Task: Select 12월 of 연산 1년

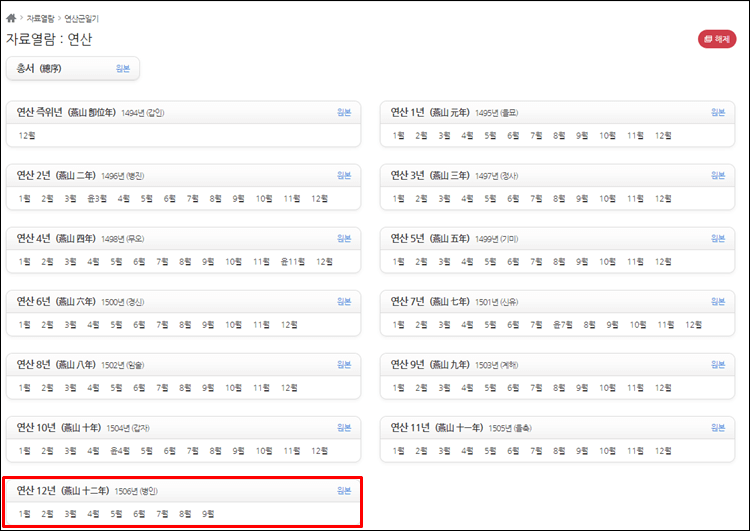Action: [x=663, y=135]
